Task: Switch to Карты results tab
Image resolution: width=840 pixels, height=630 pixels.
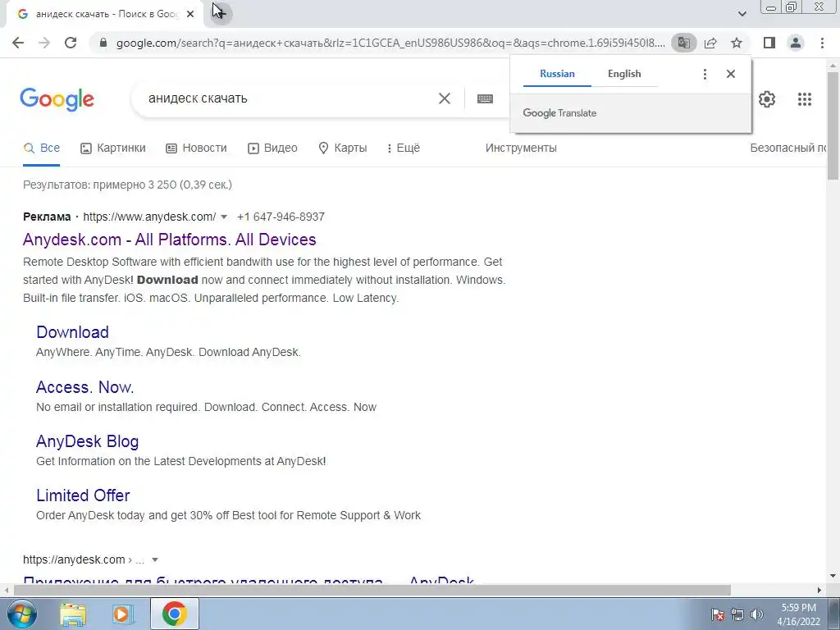Action: click(x=342, y=148)
